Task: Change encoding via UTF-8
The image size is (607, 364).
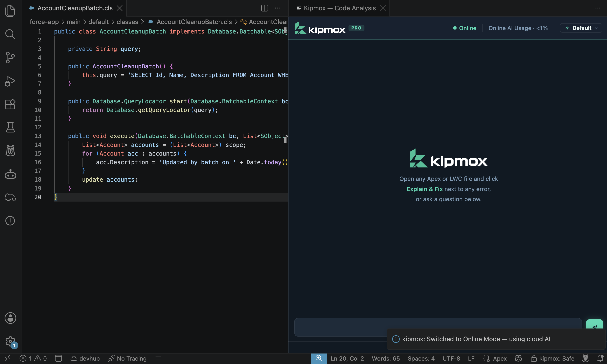Action: point(451,359)
